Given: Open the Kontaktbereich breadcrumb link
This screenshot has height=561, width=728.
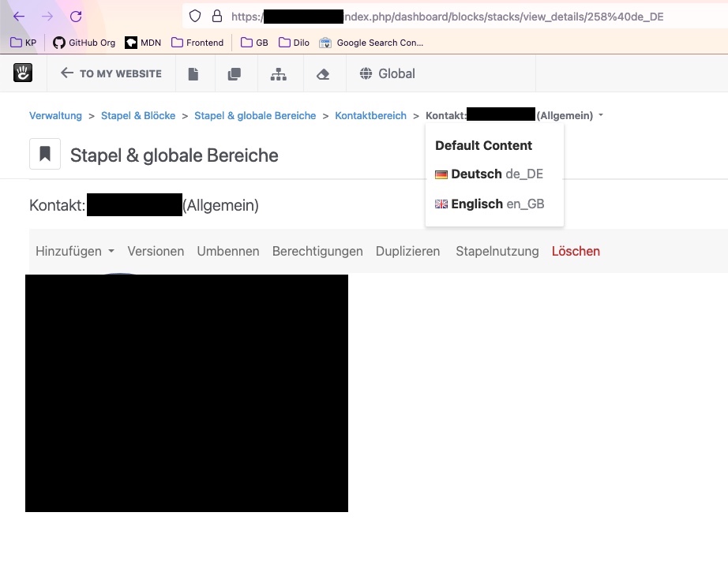Looking at the screenshot, I should click(370, 115).
